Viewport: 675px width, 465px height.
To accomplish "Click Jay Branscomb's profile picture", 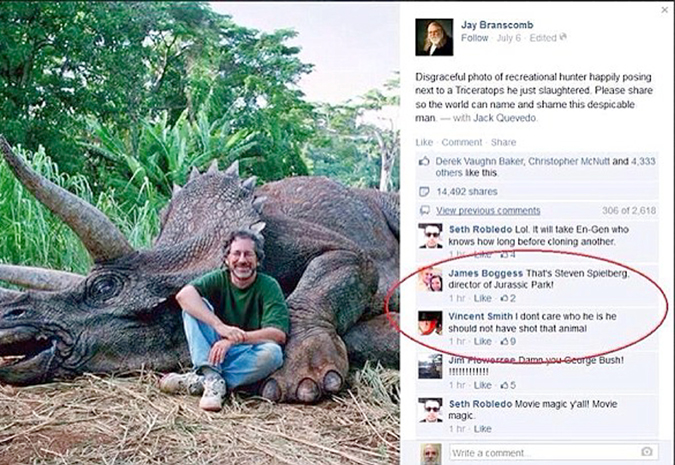I will (435, 36).
